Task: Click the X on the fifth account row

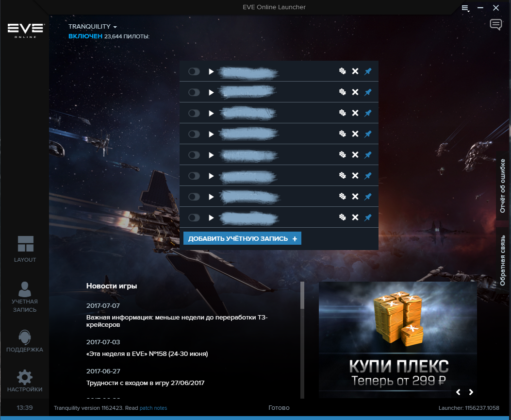Action: click(x=355, y=154)
